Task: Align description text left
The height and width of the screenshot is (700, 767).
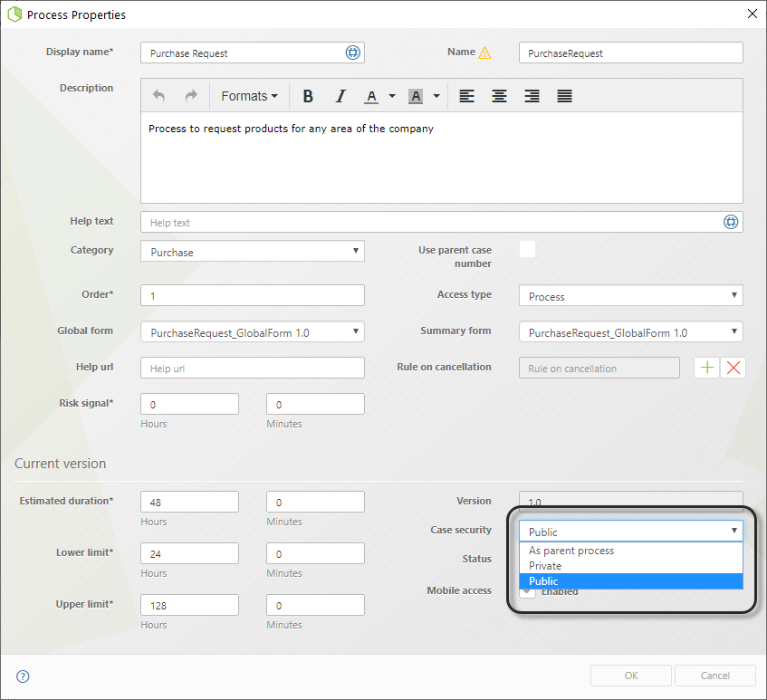Action: (x=466, y=96)
